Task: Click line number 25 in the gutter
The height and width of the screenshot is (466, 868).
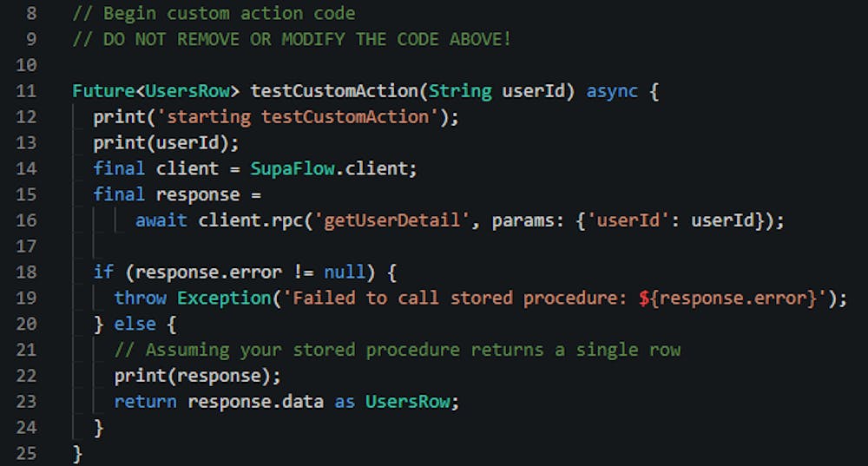Action: [x=25, y=454]
